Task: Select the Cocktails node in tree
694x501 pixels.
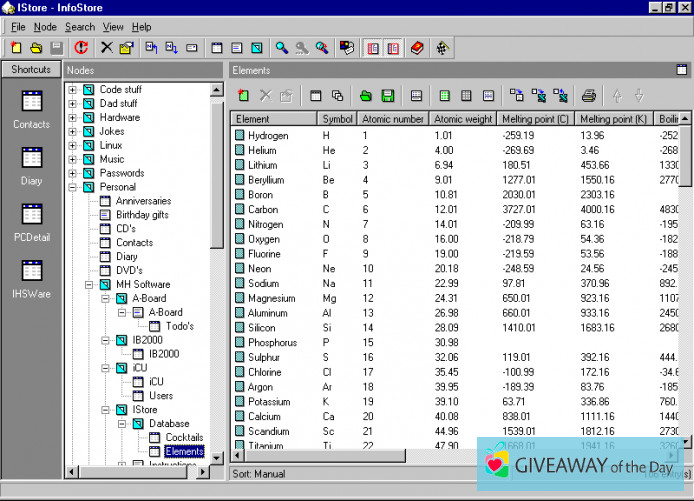Action: (x=183, y=437)
